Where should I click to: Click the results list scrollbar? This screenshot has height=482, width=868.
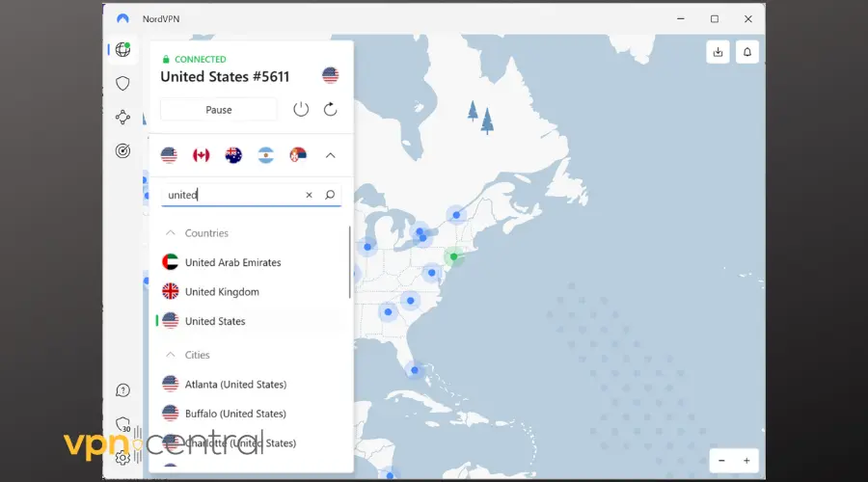pyautogui.click(x=350, y=262)
